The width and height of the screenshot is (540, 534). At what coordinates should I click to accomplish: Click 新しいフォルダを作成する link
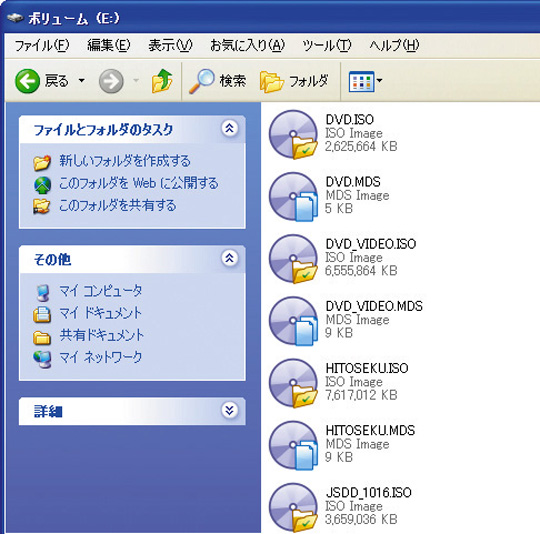125,161
